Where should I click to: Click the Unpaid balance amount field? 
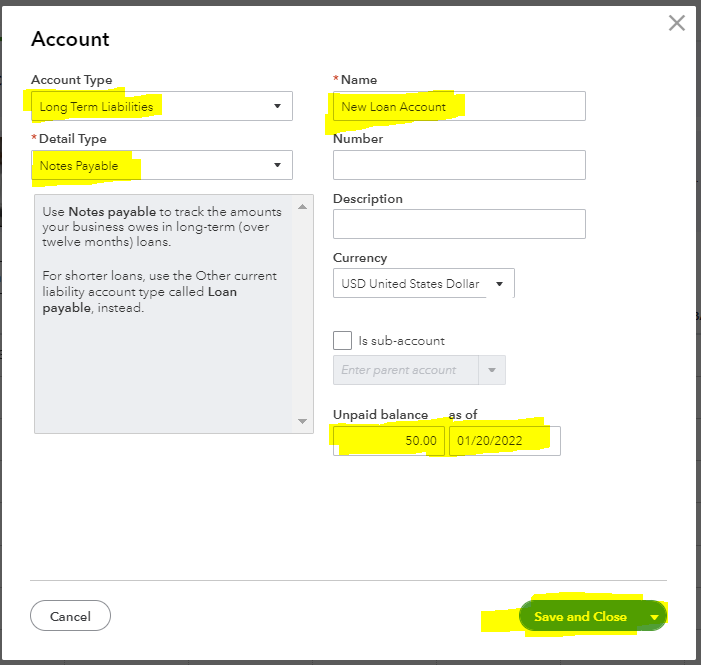coord(388,441)
